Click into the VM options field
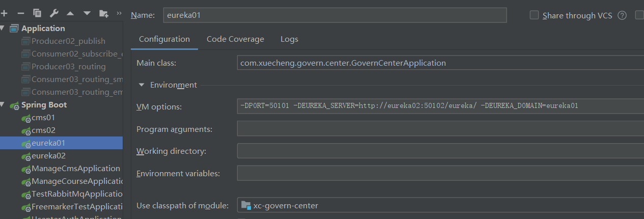 pos(440,106)
